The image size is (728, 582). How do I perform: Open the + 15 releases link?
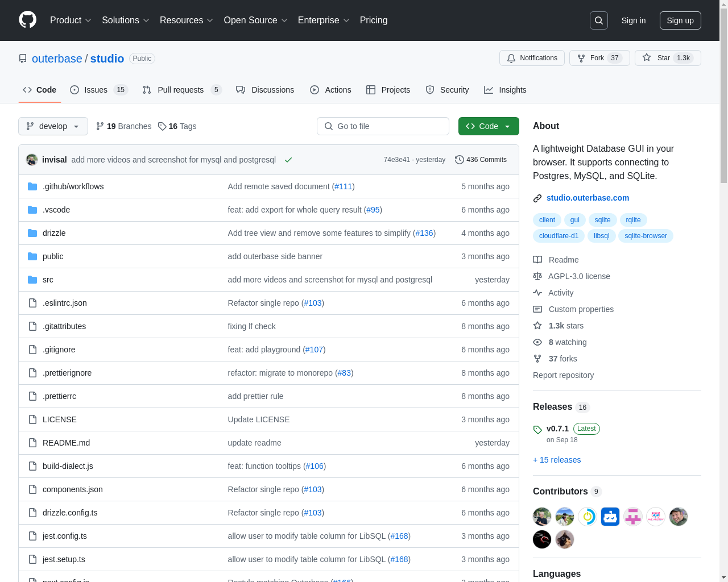click(557, 460)
